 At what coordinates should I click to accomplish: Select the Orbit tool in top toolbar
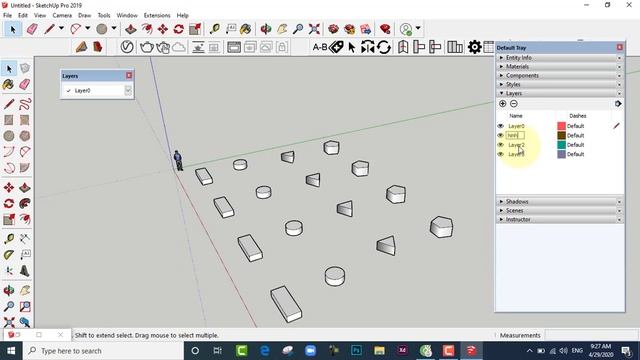pos(266,29)
